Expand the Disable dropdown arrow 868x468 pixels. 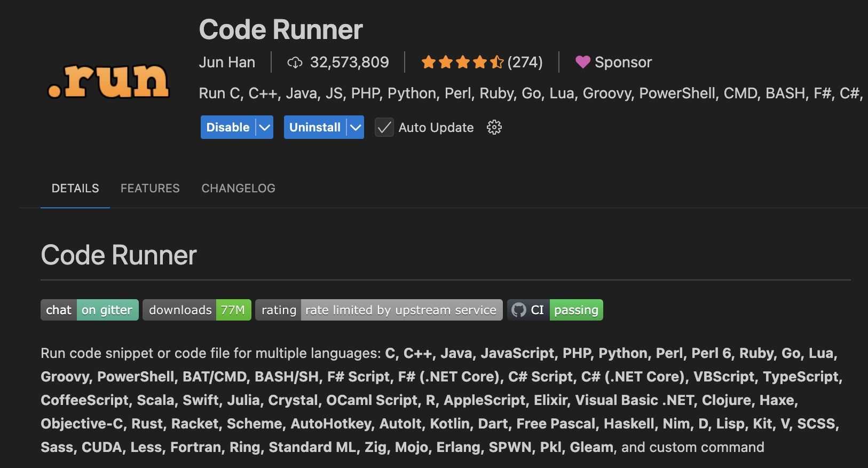(265, 127)
